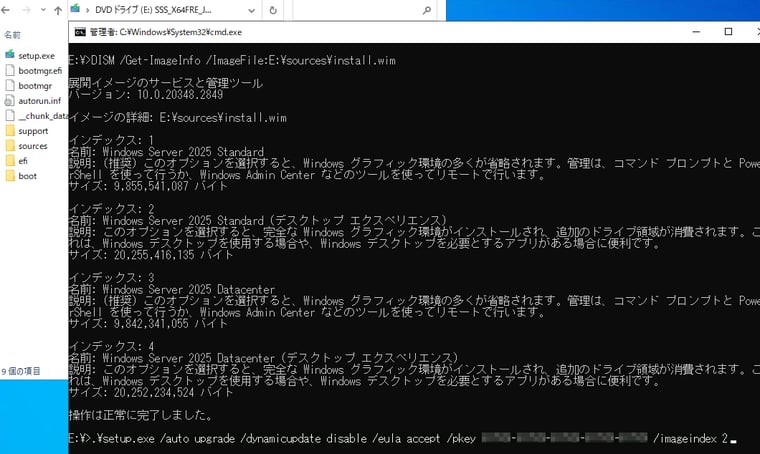The width and height of the screenshot is (760, 454).
Task: Go up one folder level
Action: click(x=58, y=10)
